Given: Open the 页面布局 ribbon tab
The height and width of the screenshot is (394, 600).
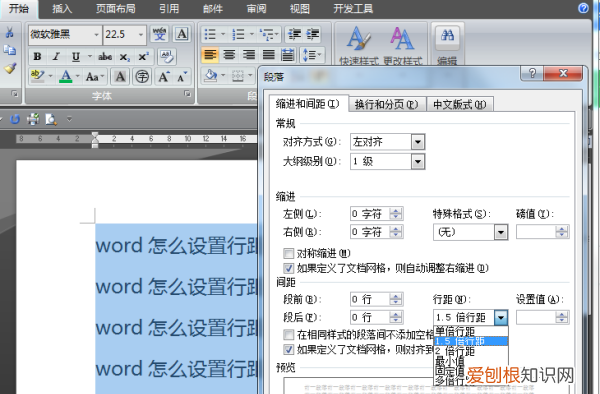Looking at the screenshot, I should pyautogui.click(x=116, y=8).
